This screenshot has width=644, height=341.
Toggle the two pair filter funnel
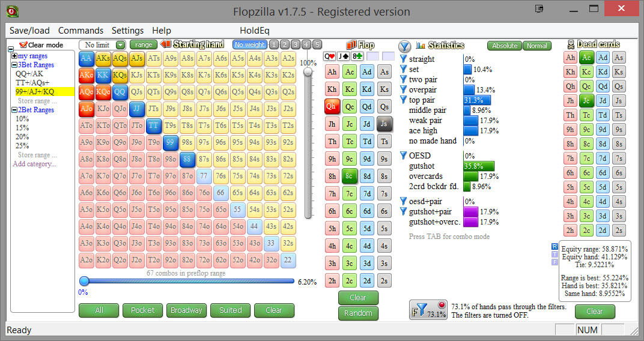coord(403,80)
